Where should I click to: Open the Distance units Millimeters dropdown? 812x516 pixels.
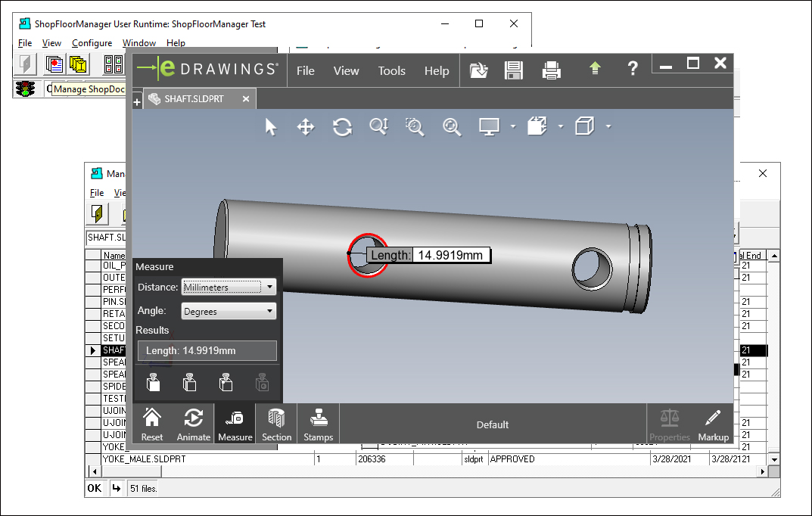pyautogui.click(x=229, y=287)
